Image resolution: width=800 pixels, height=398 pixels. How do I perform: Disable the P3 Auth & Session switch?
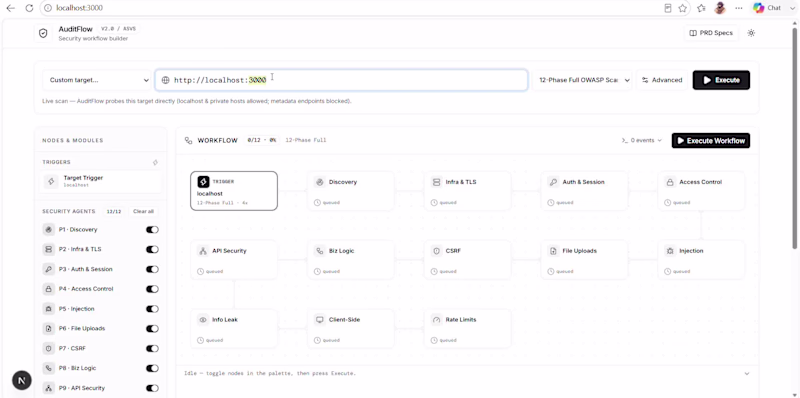(152, 269)
